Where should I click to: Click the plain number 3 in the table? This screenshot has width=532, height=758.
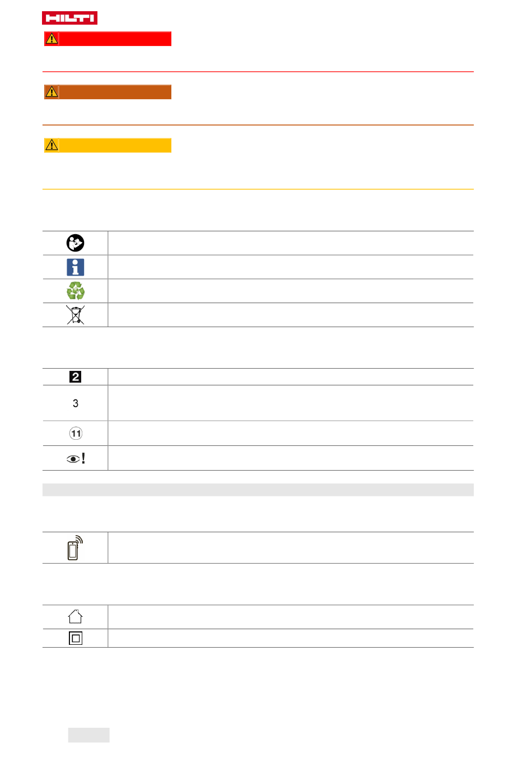[x=76, y=403]
